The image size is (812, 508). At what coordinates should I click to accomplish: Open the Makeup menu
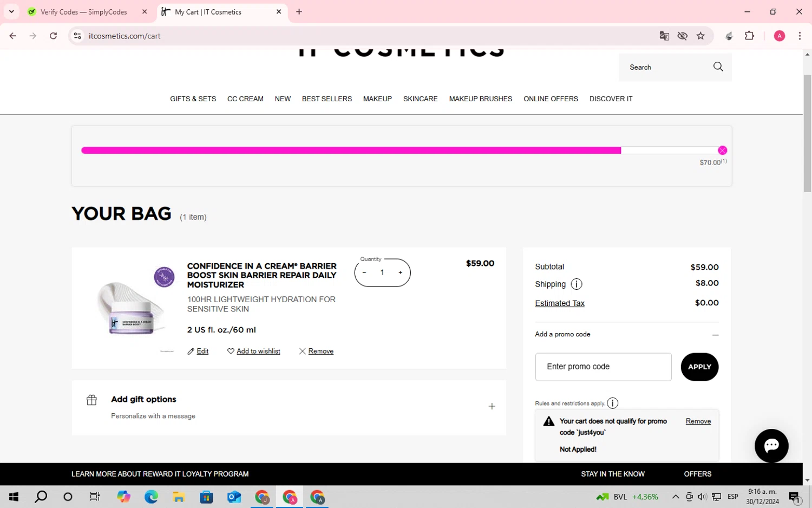(377, 99)
